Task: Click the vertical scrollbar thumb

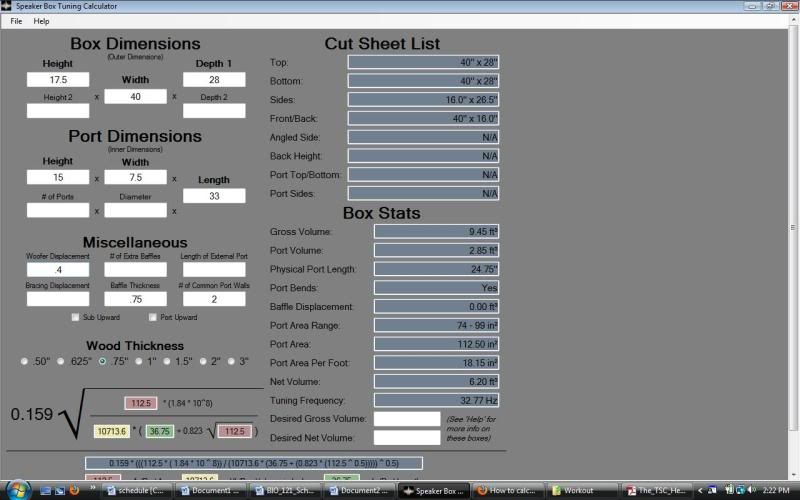Action: click(x=793, y=227)
